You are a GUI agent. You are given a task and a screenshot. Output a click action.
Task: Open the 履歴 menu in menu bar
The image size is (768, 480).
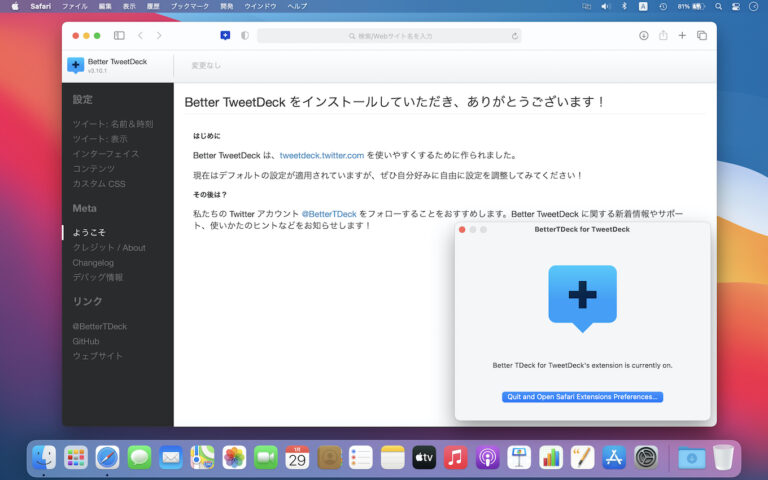[x=153, y=6]
